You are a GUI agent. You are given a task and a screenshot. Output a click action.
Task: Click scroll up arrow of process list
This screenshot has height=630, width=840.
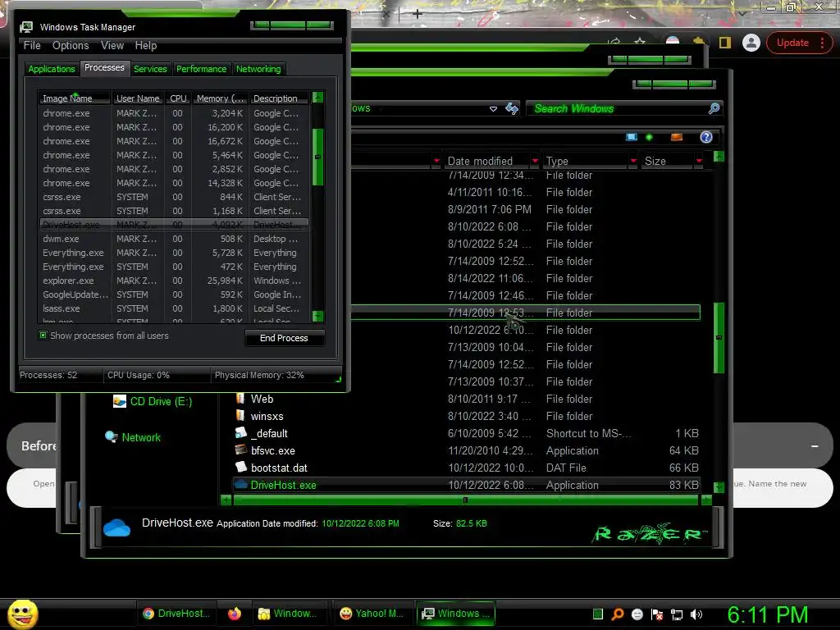click(x=317, y=98)
